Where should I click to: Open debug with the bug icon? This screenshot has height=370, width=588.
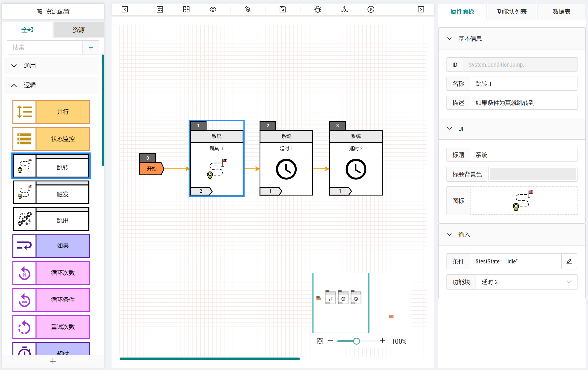(x=318, y=10)
